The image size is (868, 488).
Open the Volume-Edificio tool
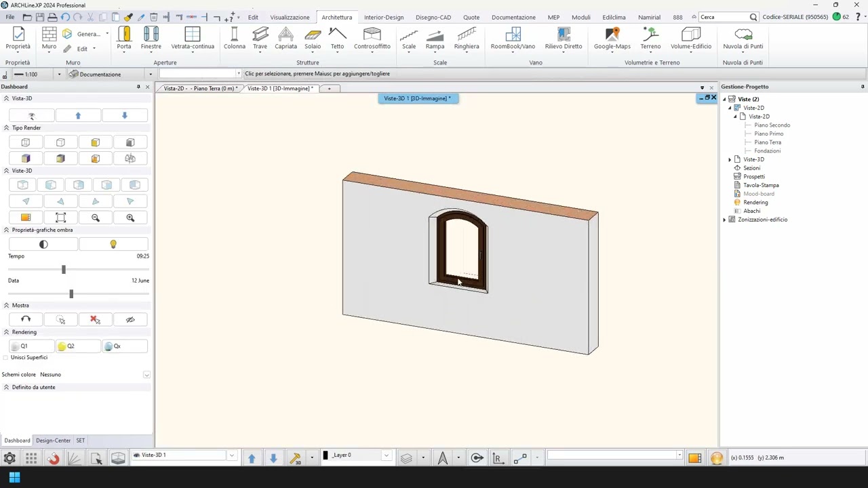[x=691, y=38]
